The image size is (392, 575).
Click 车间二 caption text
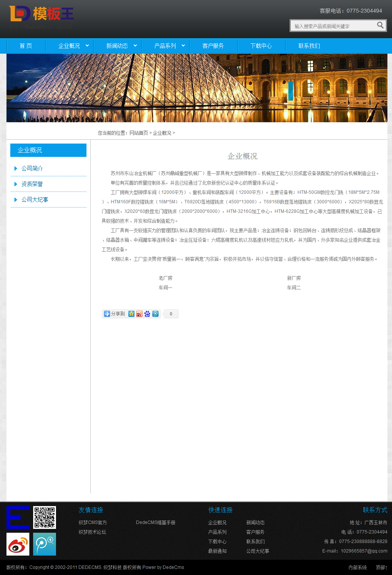click(294, 287)
